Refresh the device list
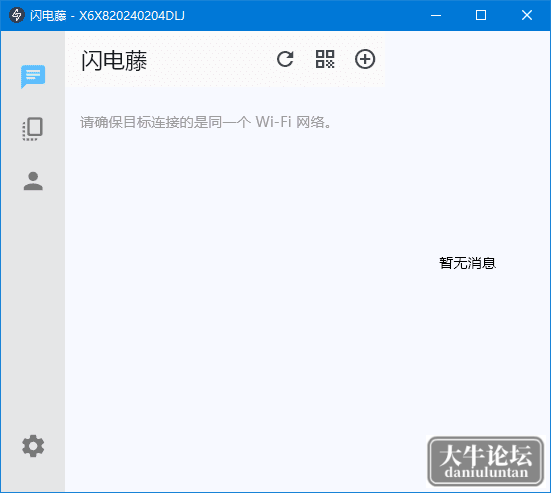This screenshot has height=493, width=551. (285, 59)
